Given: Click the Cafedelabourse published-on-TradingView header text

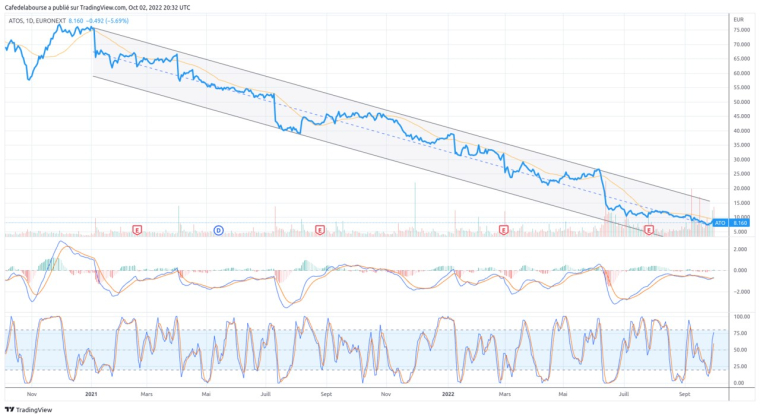Looking at the screenshot, I should [94, 6].
